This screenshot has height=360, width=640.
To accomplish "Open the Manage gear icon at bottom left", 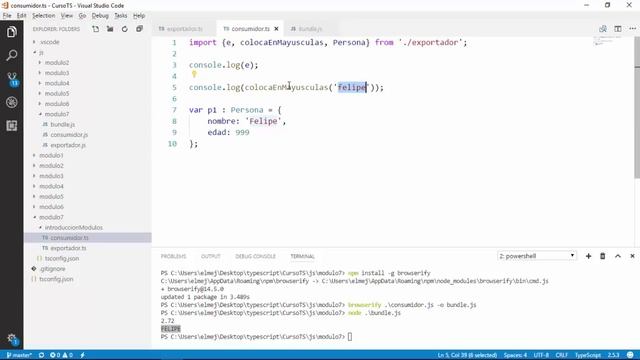I will 12,339.
